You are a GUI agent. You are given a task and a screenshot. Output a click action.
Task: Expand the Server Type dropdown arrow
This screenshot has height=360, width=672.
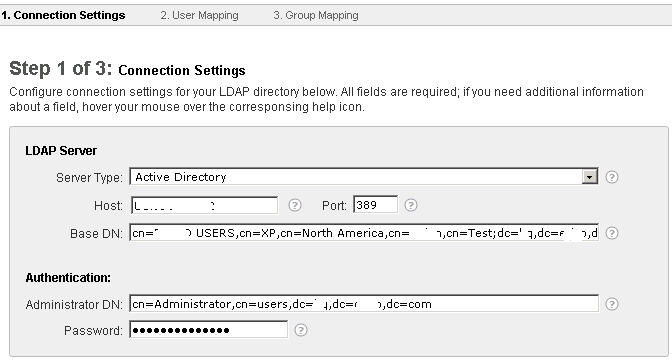(590, 177)
